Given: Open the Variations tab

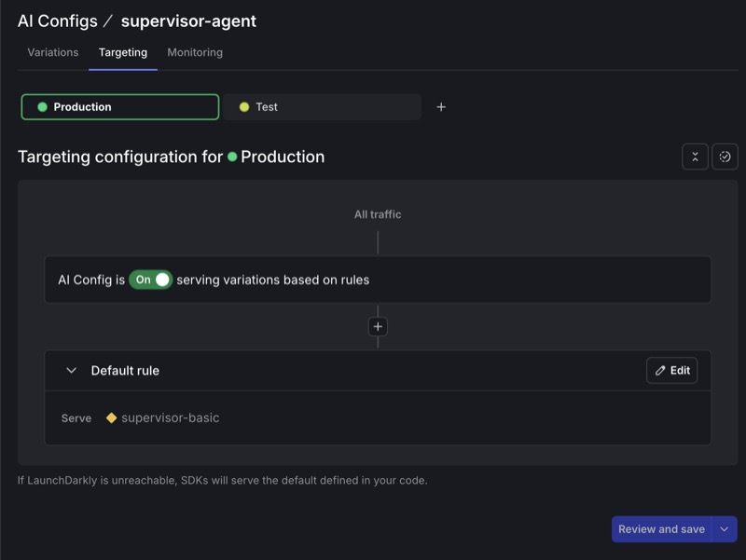Looking at the screenshot, I should [53, 52].
